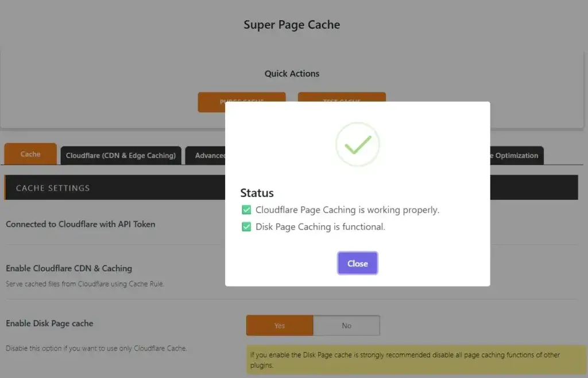Click the Enable Cloudflare CDN & Caching label

click(x=69, y=268)
